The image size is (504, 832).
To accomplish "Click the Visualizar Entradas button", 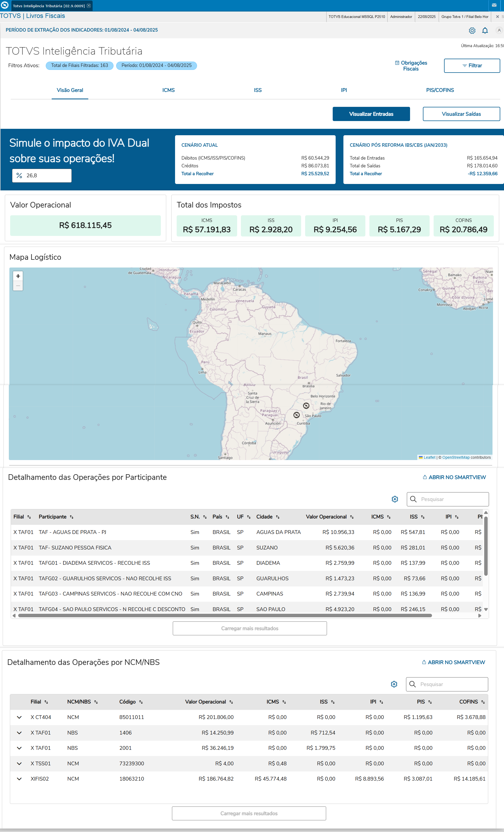I will (x=371, y=114).
